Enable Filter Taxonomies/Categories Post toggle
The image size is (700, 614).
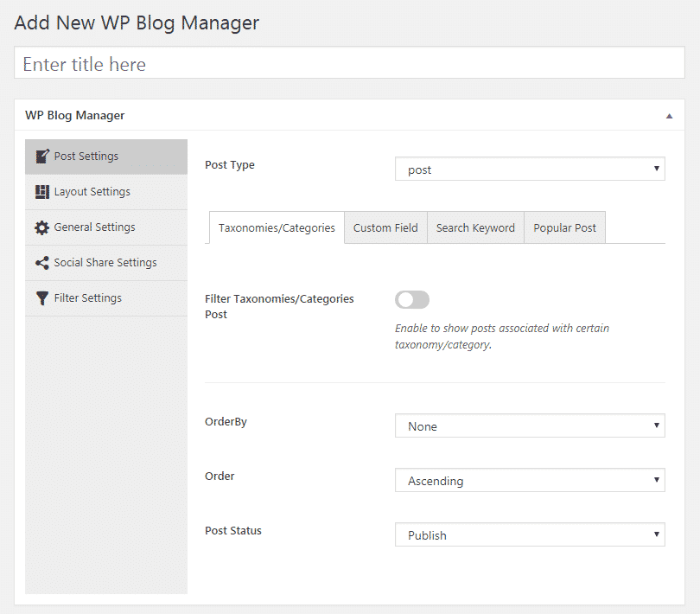(412, 299)
